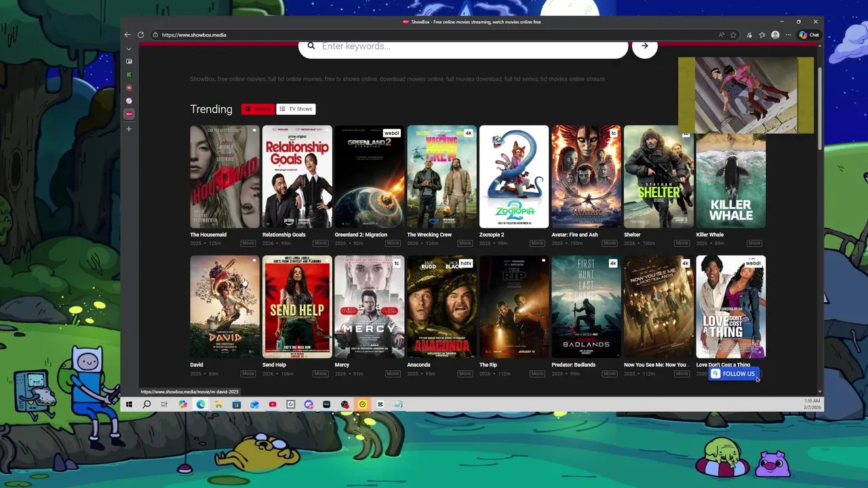Click the read aloud icon in address bar

(722, 35)
